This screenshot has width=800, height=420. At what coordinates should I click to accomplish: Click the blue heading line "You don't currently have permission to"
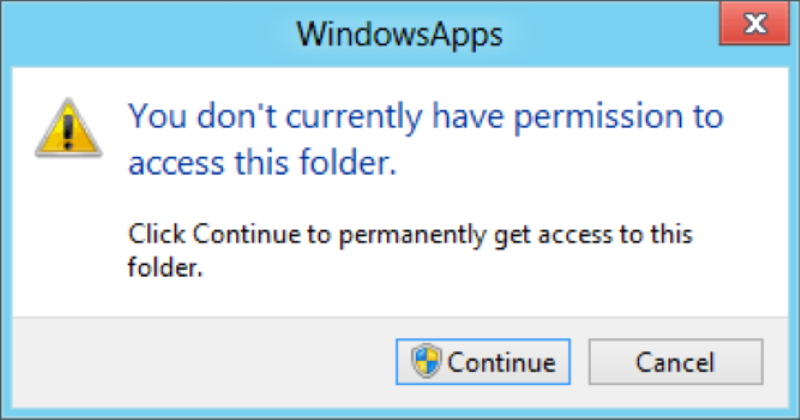426,118
